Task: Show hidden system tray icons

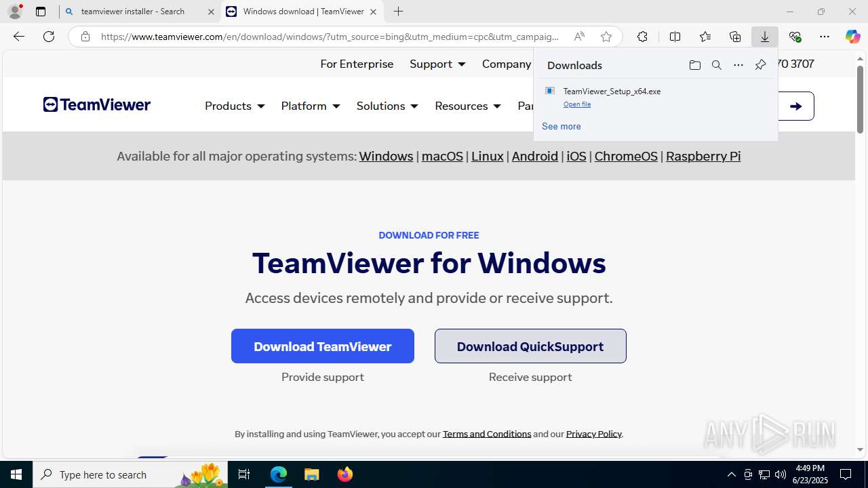Action: pos(731,474)
